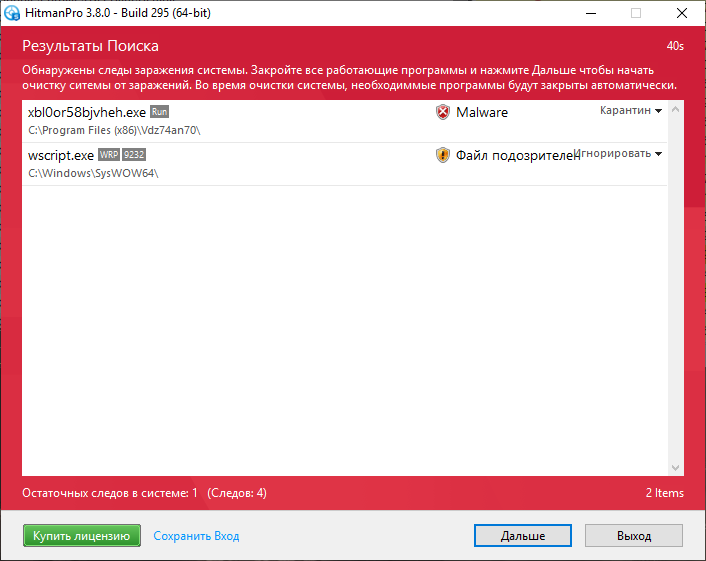Image resolution: width=706 pixels, height=561 pixels.
Task: Click the scrollbar up arrow
Action: click(x=675, y=109)
